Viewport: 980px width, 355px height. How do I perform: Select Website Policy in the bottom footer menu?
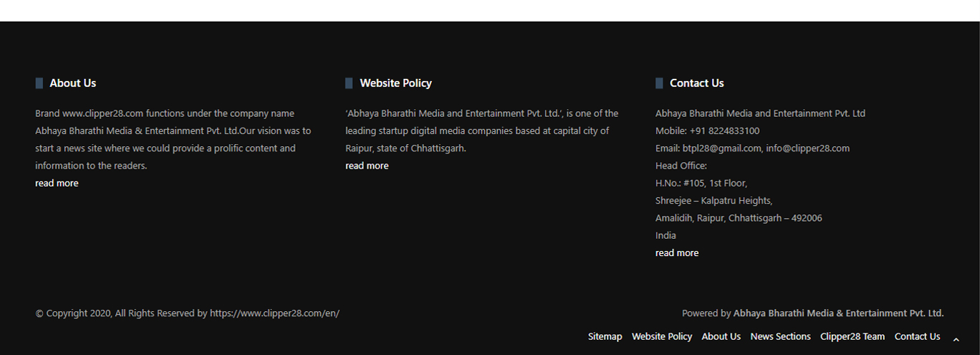661,336
